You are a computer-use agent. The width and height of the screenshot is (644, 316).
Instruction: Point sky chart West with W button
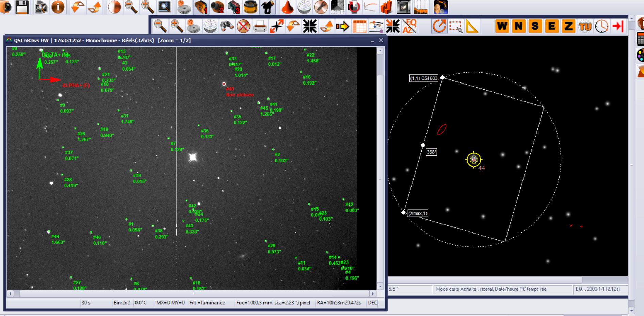(502, 26)
